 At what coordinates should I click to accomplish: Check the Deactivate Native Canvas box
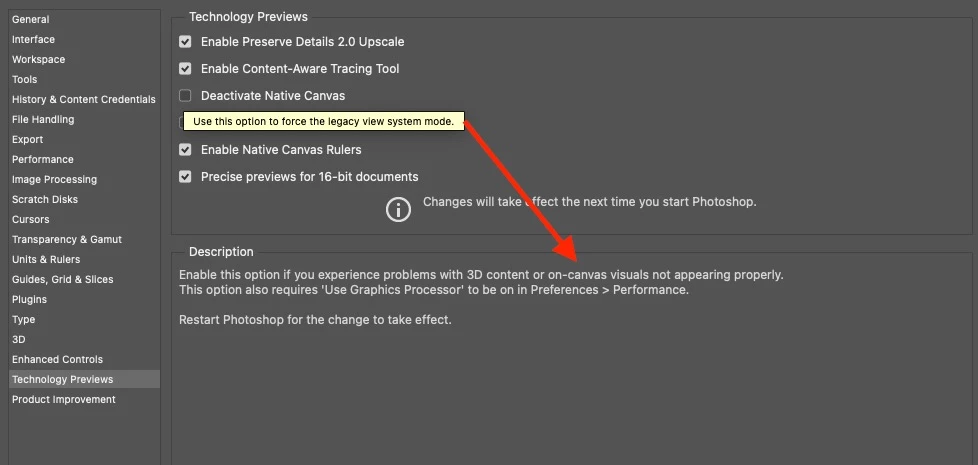coord(185,95)
